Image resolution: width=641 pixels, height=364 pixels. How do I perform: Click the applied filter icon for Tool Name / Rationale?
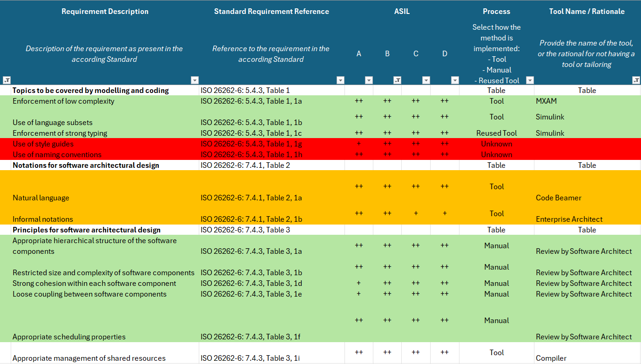pyautogui.click(x=636, y=80)
